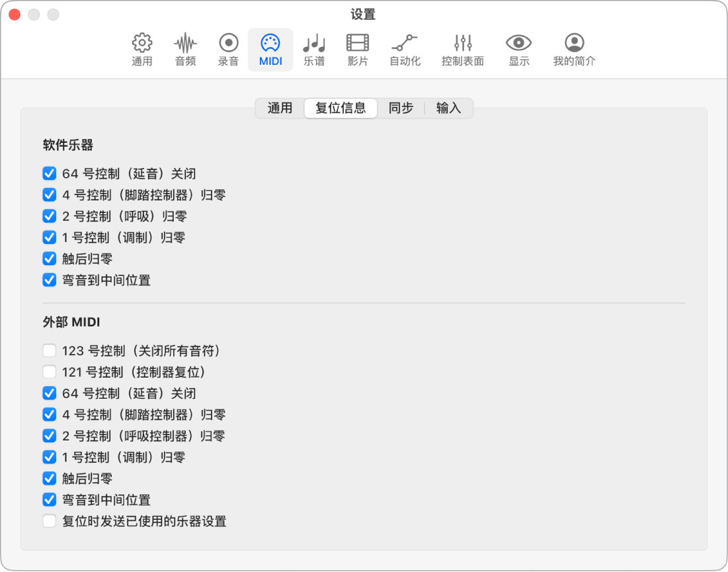Open the 乐谱 settings pane
This screenshot has width=728, height=572.
pyautogui.click(x=313, y=50)
